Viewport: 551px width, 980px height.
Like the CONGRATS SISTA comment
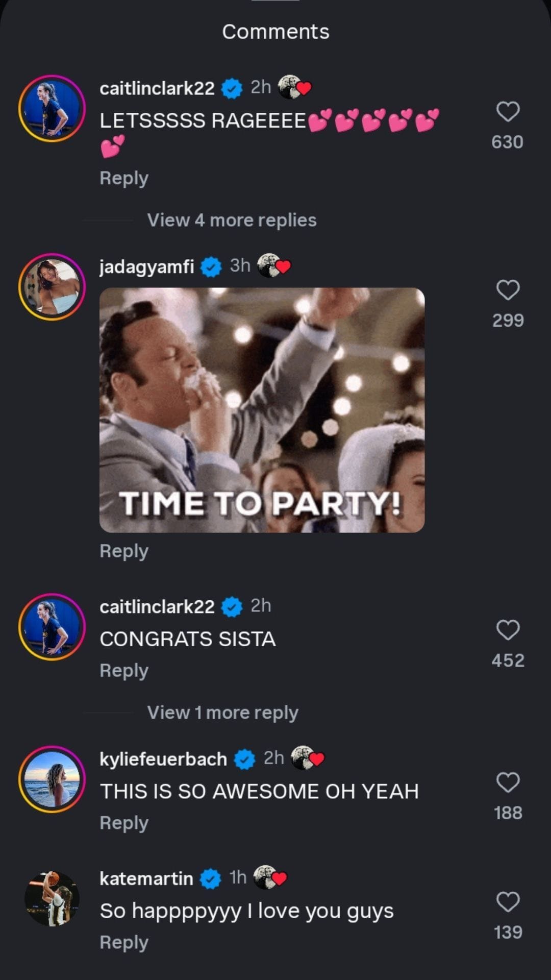coord(508,630)
